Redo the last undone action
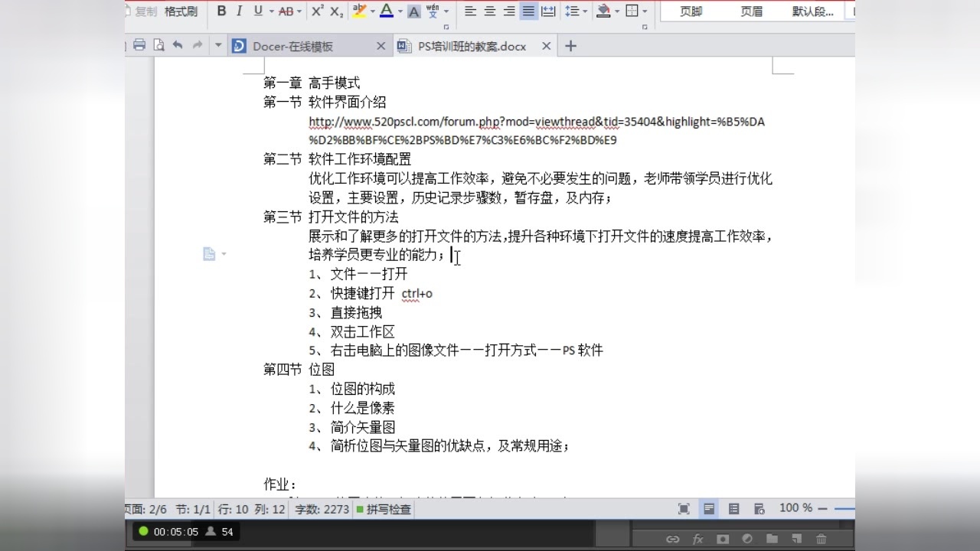The width and height of the screenshot is (980, 551). (x=198, y=45)
